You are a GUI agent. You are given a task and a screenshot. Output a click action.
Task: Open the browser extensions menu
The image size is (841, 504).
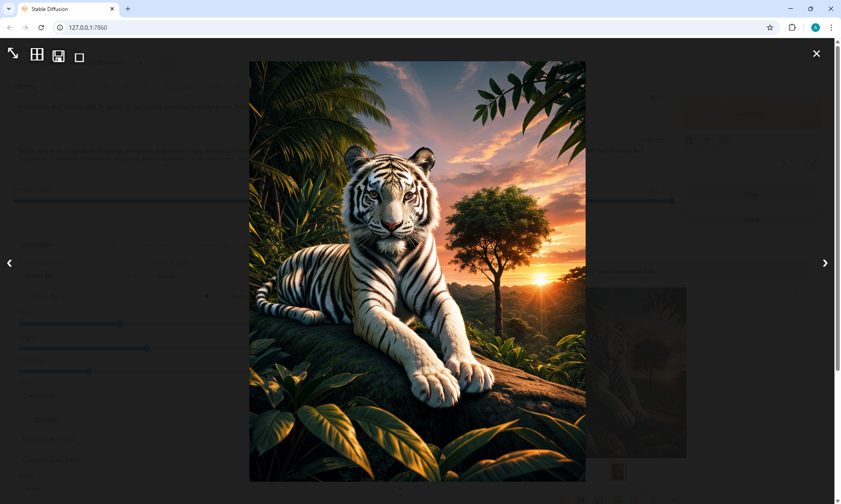(x=792, y=28)
